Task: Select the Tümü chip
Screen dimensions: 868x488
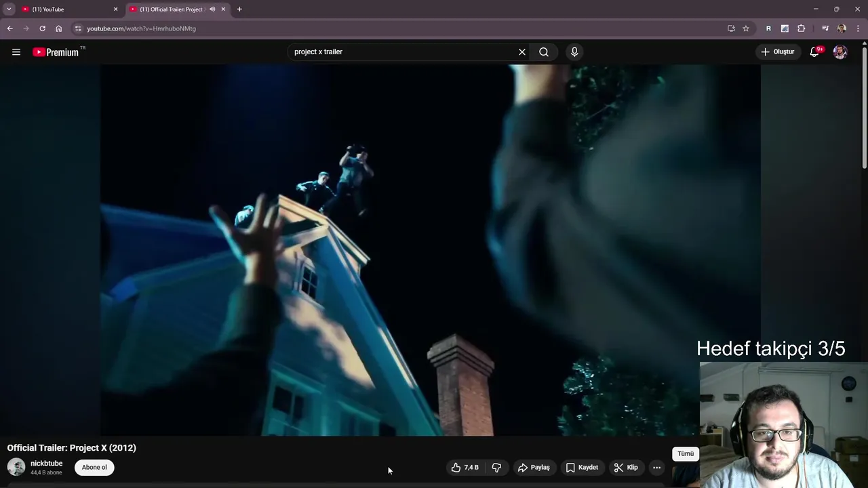Action: coord(686,454)
